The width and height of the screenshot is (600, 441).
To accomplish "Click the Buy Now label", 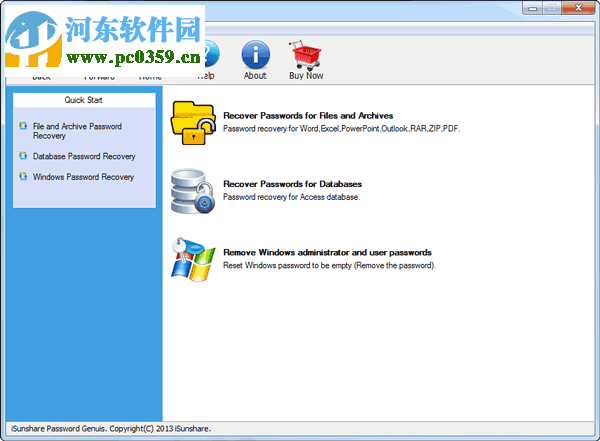I will click(x=306, y=76).
